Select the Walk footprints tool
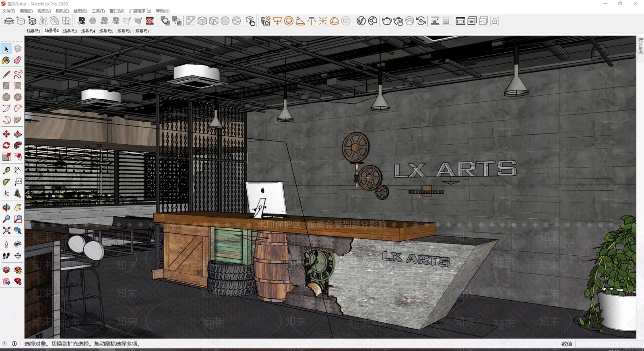 (6, 255)
